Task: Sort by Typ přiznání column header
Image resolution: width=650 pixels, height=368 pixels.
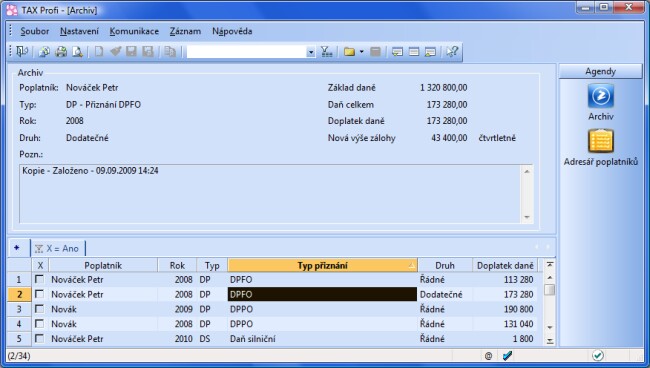Action: click(x=323, y=266)
